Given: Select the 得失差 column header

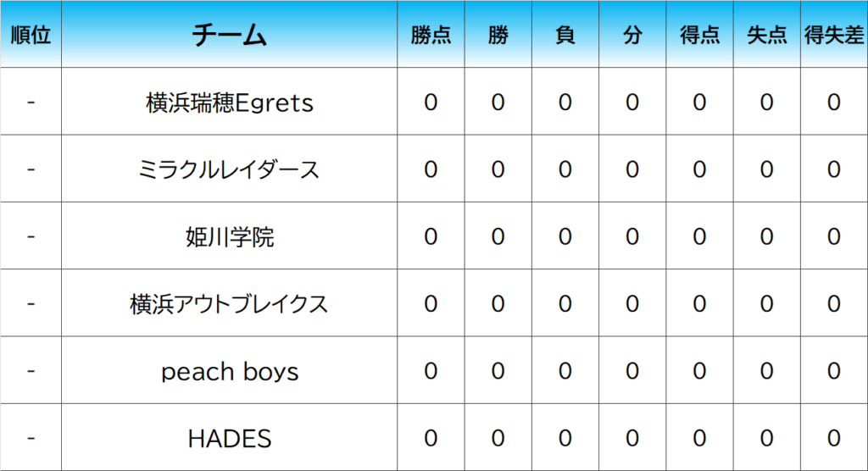Looking at the screenshot, I should 833,36.
